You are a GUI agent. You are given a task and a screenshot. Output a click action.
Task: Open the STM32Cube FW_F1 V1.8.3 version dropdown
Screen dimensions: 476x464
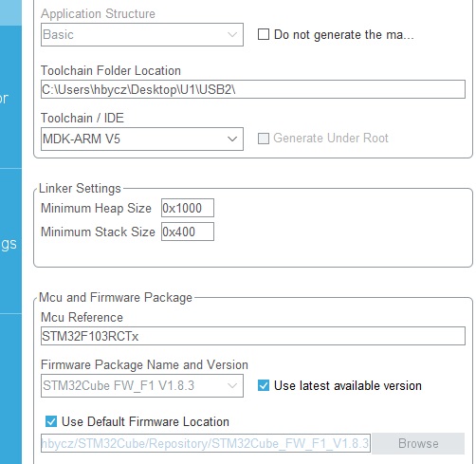coord(142,385)
